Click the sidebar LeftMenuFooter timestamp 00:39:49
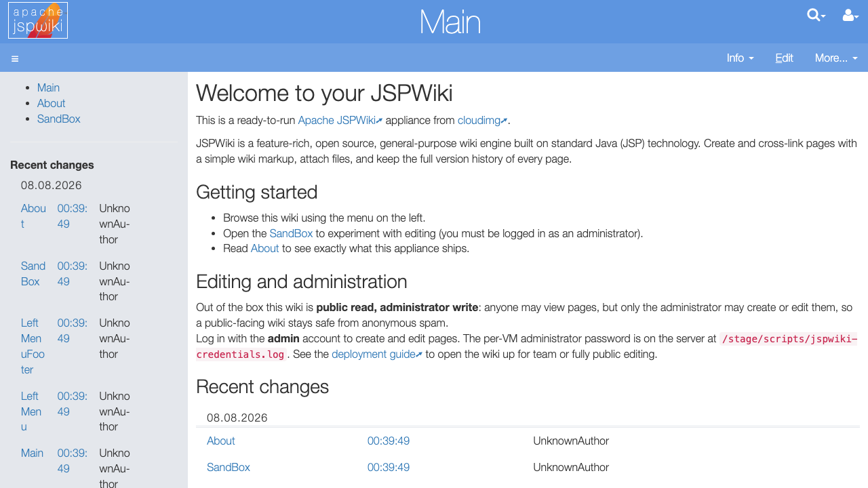The width and height of the screenshot is (868, 488). [x=72, y=331]
